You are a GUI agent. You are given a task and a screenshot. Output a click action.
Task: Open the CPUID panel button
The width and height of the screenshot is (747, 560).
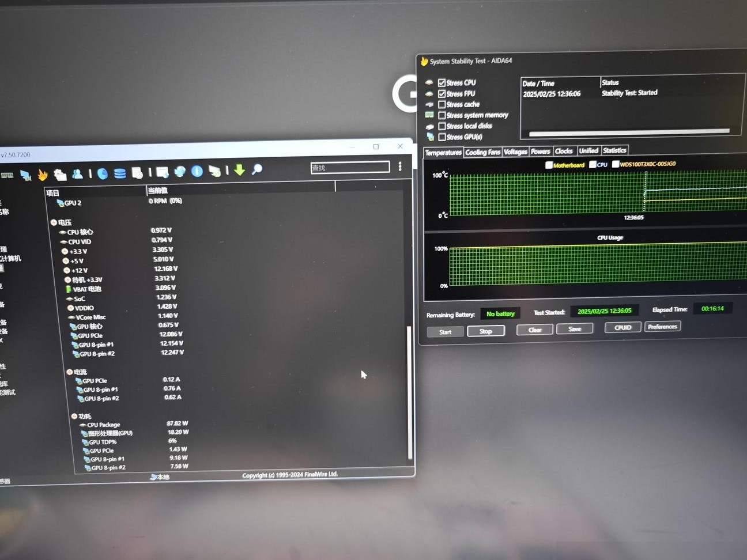[623, 328]
